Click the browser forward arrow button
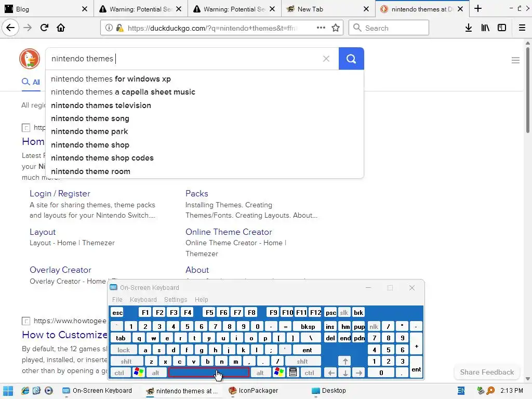The width and height of the screenshot is (532, 399). click(x=28, y=28)
